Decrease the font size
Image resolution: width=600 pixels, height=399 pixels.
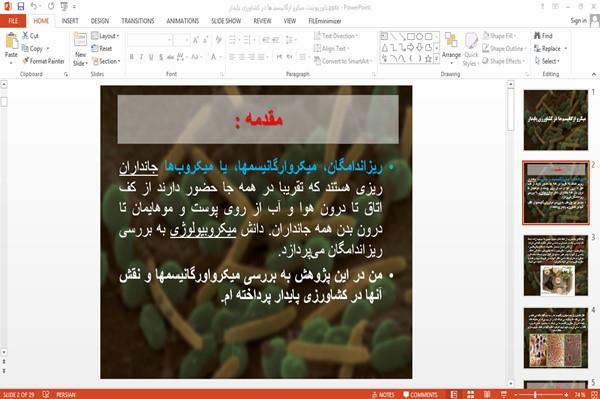[x=205, y=40]
